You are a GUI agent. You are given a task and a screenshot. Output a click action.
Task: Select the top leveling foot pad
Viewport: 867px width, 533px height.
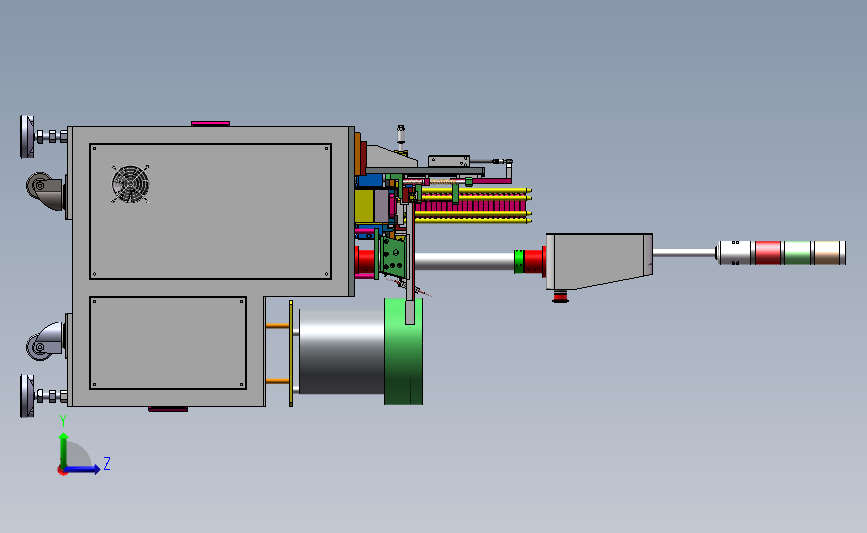[x=27, y=137]
